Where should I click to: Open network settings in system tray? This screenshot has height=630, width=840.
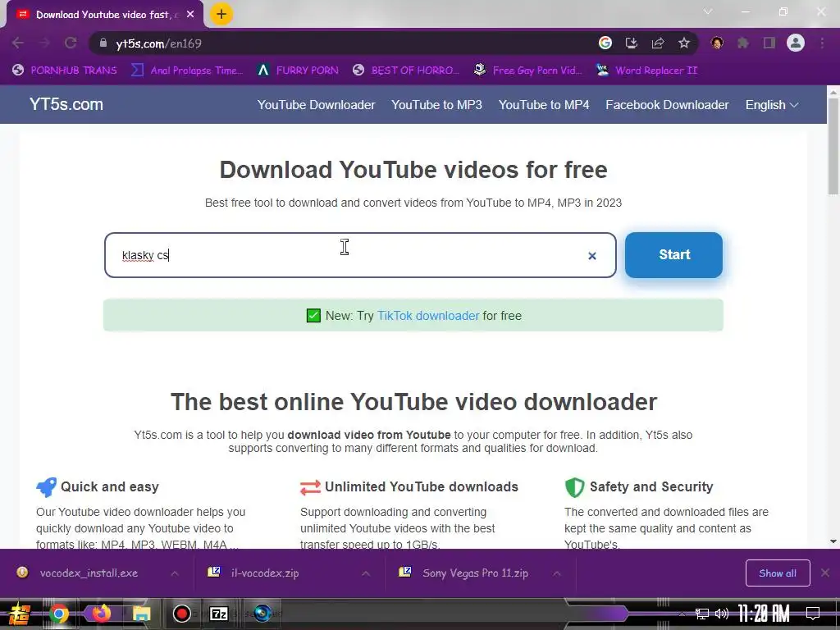(701, 614)
